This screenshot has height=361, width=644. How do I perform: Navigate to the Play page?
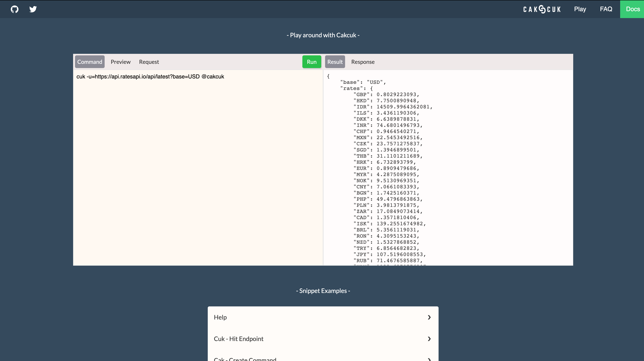click(580, 9)
